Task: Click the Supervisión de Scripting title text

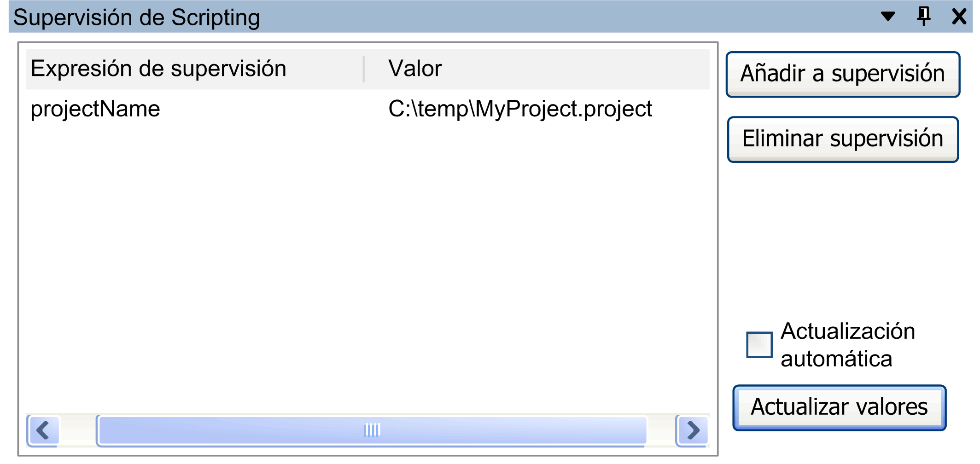Action: (x=136, y=17)
